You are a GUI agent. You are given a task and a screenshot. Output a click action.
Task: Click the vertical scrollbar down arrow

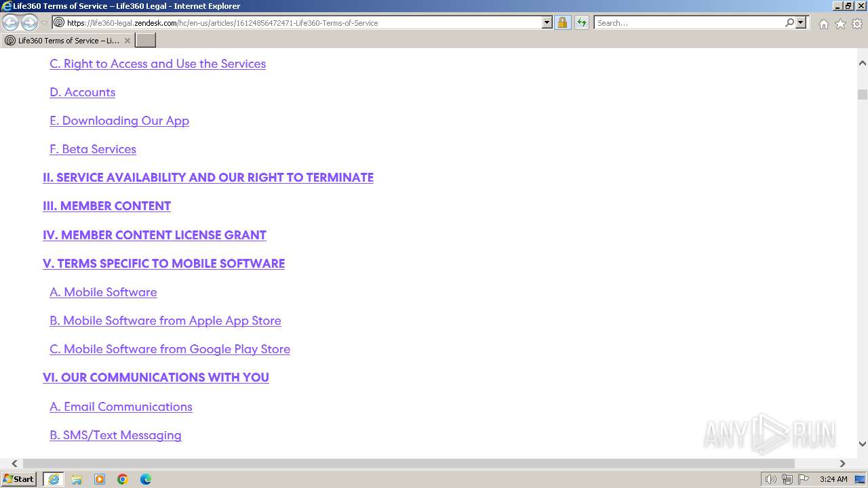pyautogui.click(x=862, y=444)
